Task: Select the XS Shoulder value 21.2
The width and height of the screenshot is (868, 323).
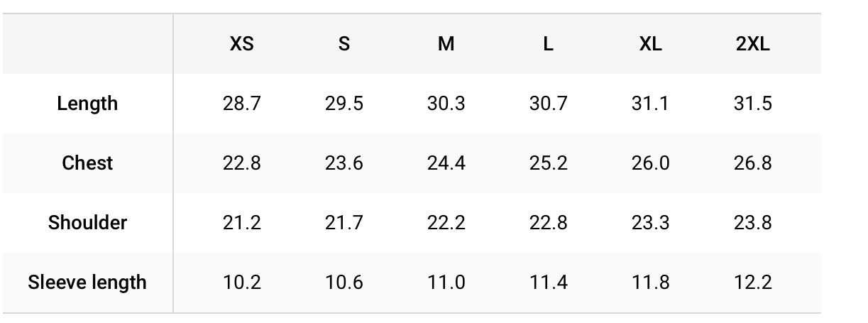Action: pyautogui.click(x=242, y=223)
